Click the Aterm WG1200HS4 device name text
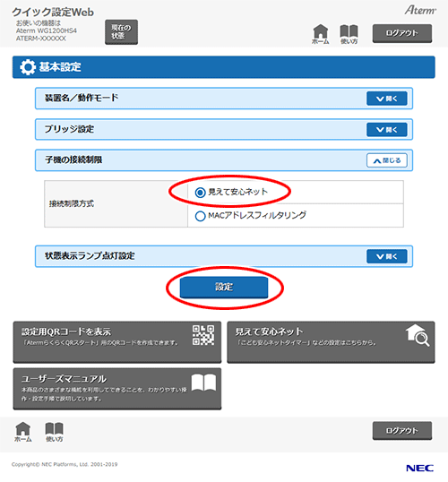Viewport: 448px width, 482px height. (47, 30)
